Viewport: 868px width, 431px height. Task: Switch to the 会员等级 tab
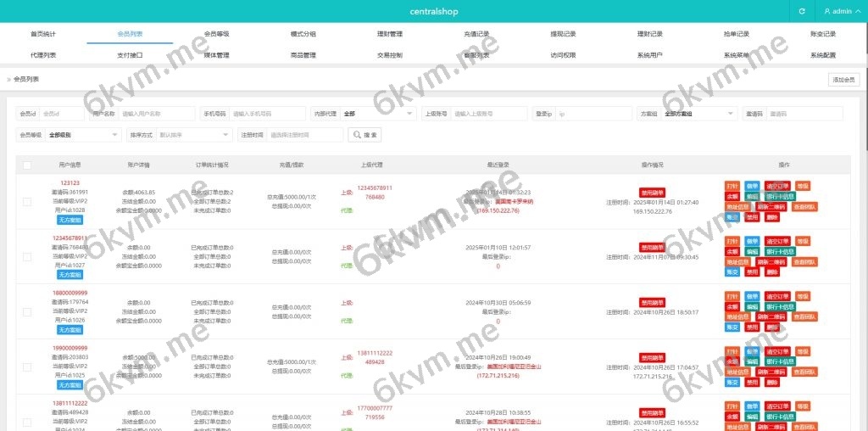(x=216, y=34)
